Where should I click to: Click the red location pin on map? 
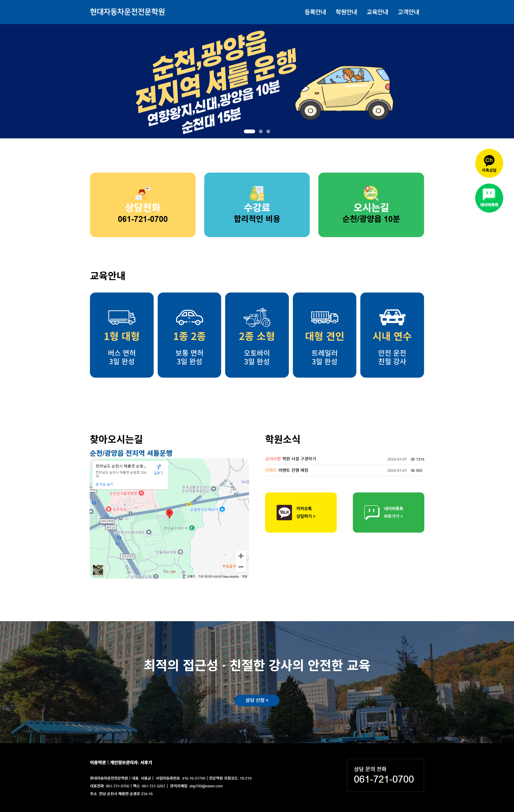coord(170,514)
